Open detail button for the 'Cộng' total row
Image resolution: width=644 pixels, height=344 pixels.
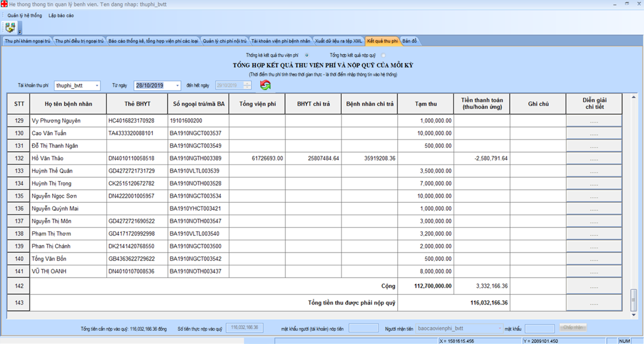click(594, 286)
